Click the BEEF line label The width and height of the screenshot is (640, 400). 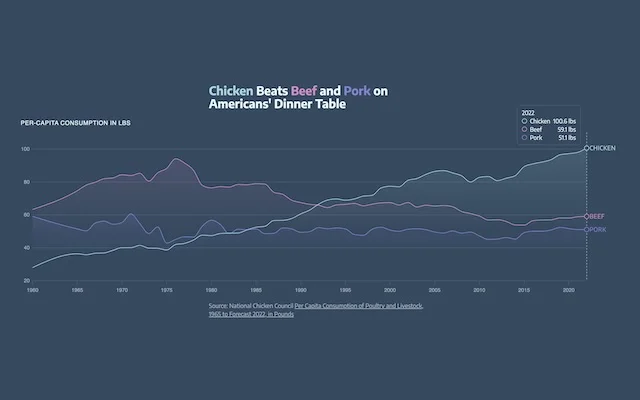pyautogui.click(x=597, y=216)
